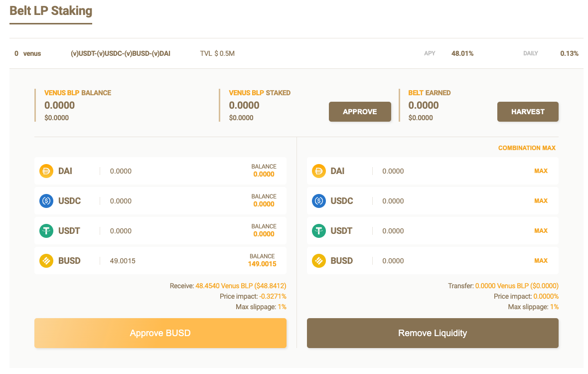Screen dimensions: 588x374
Task: Click the BUSD balance of 149.0015
Action: click(262, 264)
